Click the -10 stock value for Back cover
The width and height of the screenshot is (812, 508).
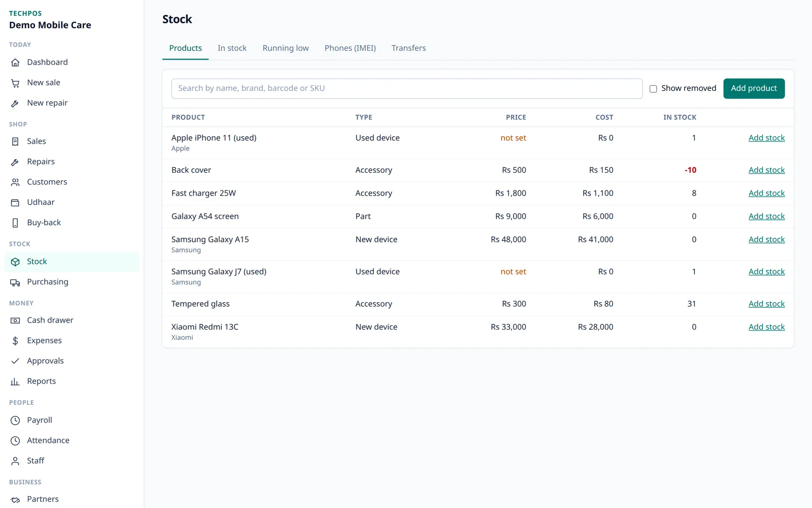[x=690, y=170]
